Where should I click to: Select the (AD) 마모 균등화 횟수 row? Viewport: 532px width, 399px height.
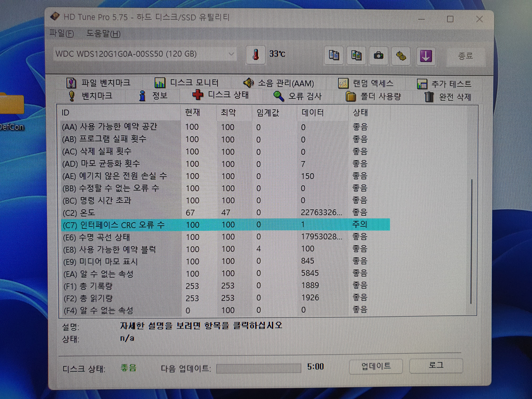(x=225, y=163)
